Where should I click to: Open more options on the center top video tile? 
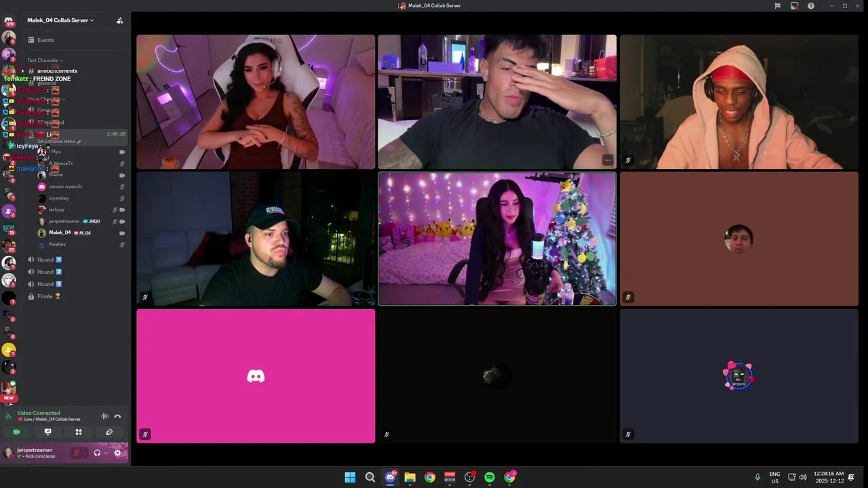[x=608, y=161]
